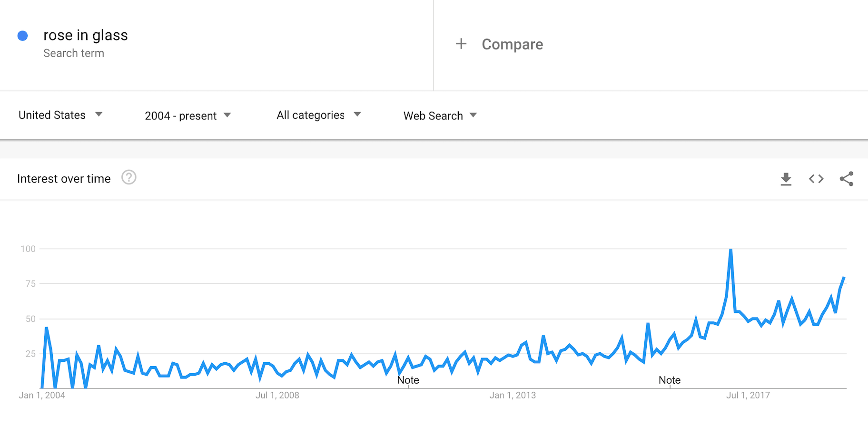Click the Jan 1, 2004 axis label

(x=43, y=395)
